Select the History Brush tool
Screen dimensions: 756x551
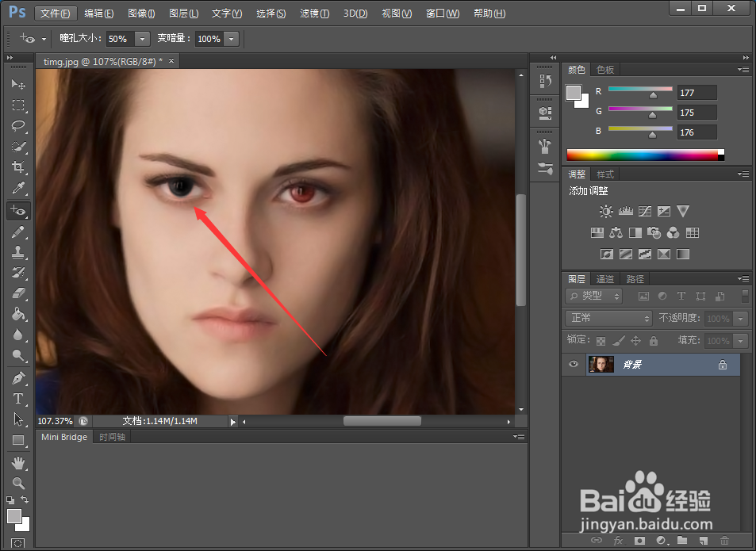[18, 273]
